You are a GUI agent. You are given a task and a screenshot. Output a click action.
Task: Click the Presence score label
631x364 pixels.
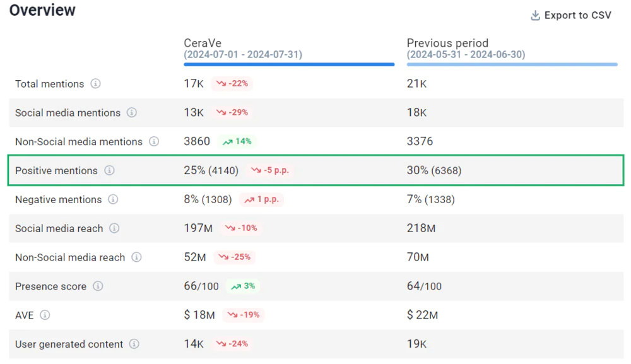point(50,286)
